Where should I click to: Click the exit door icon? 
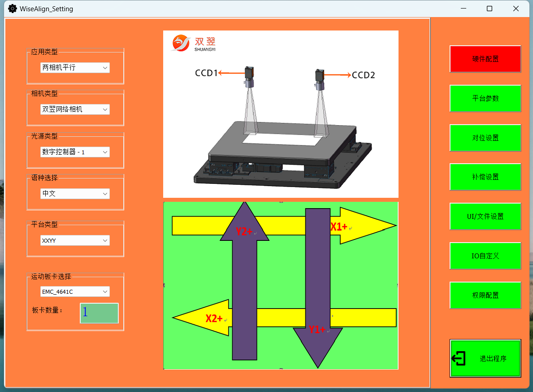[x=459, y=358]
